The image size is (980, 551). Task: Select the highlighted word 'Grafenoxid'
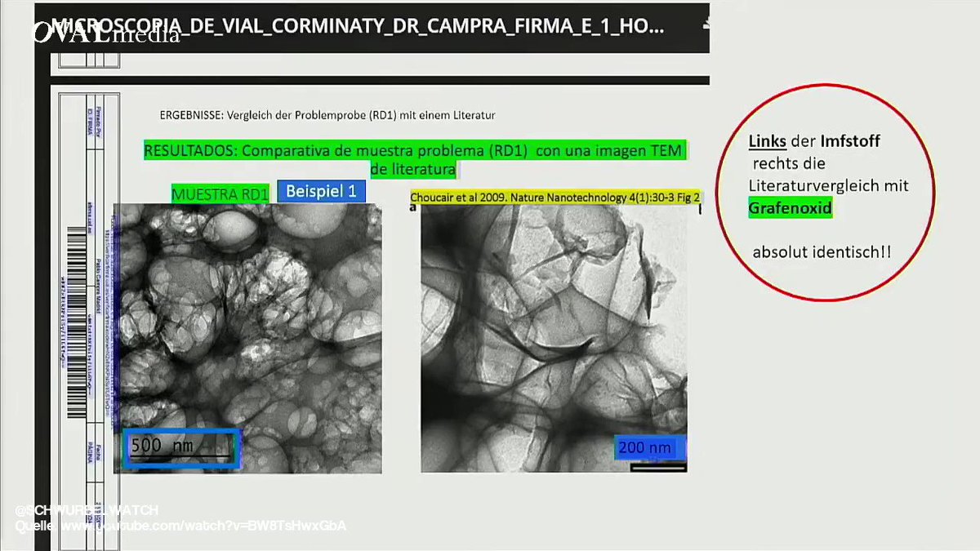(790, 208)
